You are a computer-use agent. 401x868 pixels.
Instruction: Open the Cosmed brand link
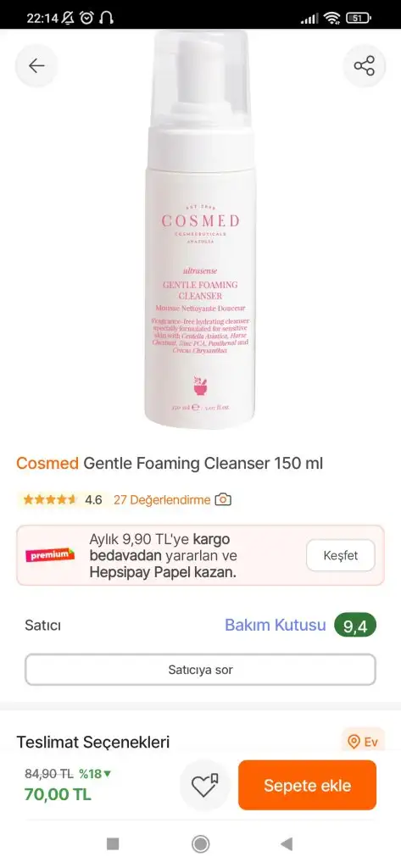(47, 464)
